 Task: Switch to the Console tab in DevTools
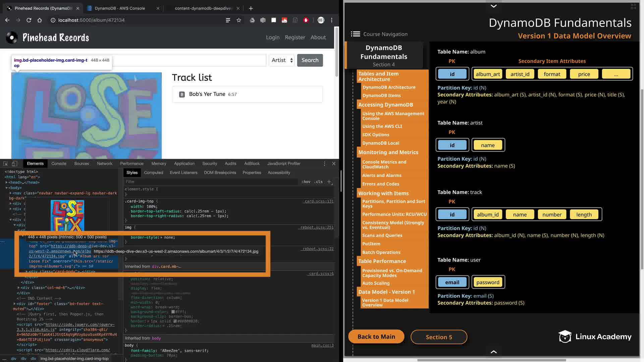(x=59, y=164)
